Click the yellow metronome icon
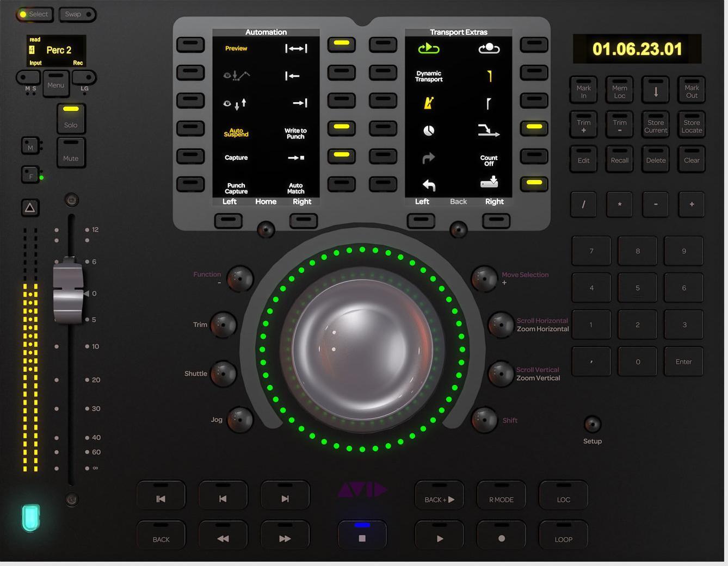The width and height of the screenshot is (728, 566). pyautogui.click(x=429, y=103)
